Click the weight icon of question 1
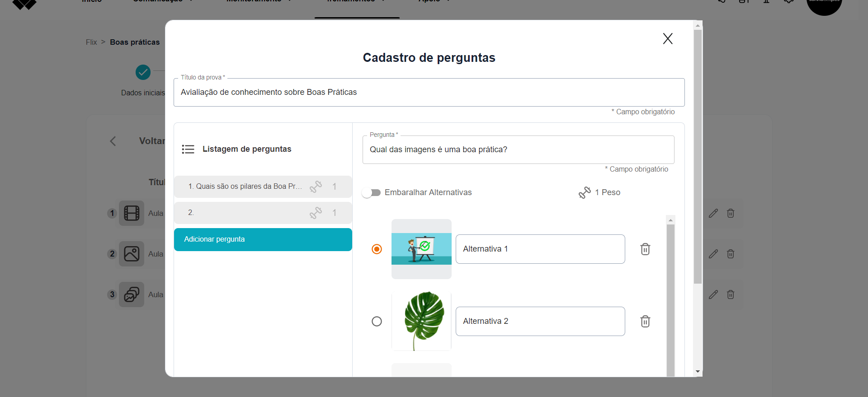Viewport: 868px width, 397px height. 316,187
